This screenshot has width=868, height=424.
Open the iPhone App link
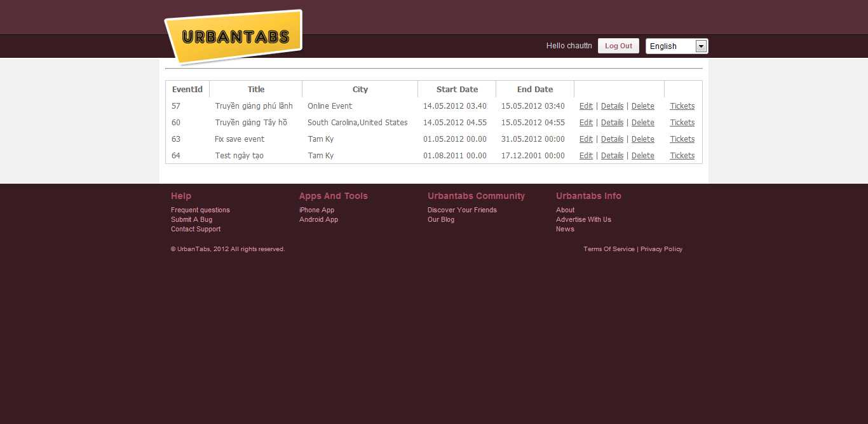(316, 210)
